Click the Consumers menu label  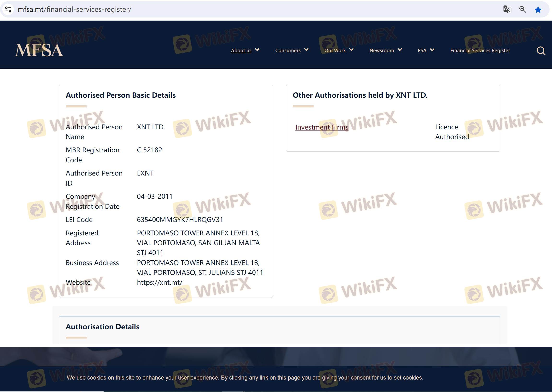(x=288, y=51)
